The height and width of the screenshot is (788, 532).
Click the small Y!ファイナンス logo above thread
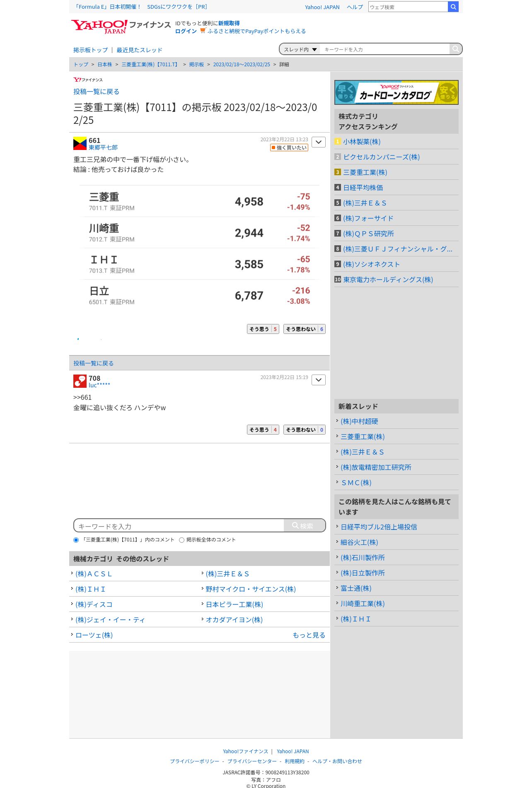click(88, 80)
